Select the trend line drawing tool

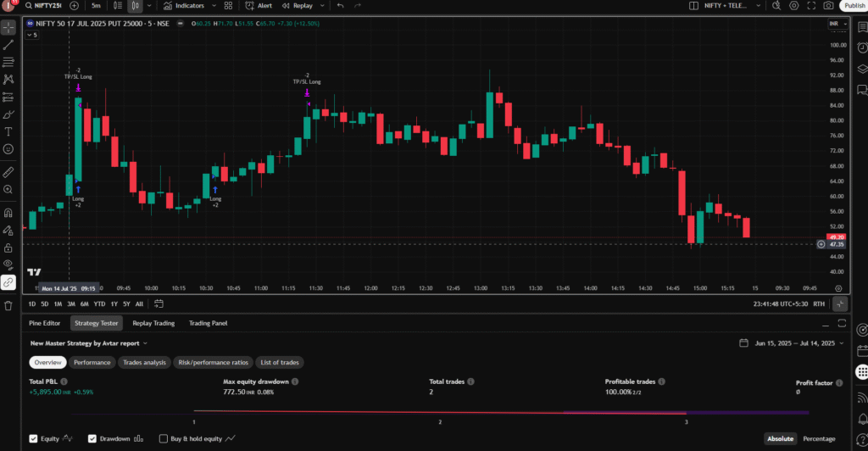click(x=8, y=45)
